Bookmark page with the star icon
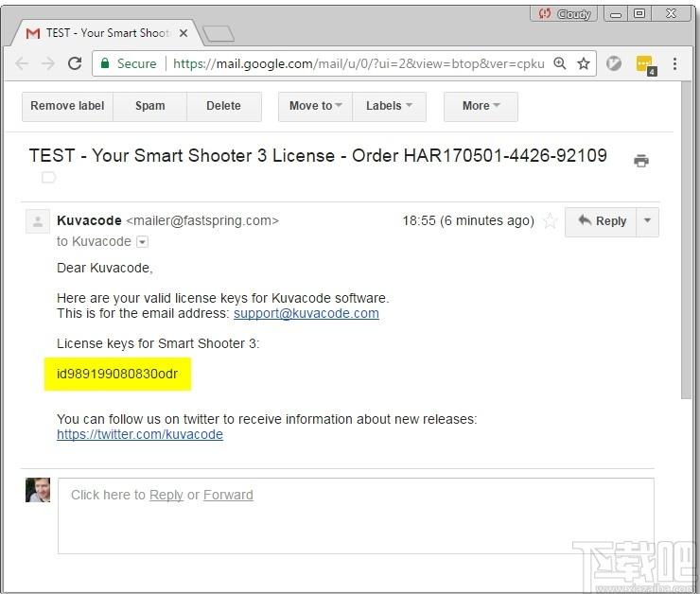This screenshot has width=700, height=594. tap(584, 63)
